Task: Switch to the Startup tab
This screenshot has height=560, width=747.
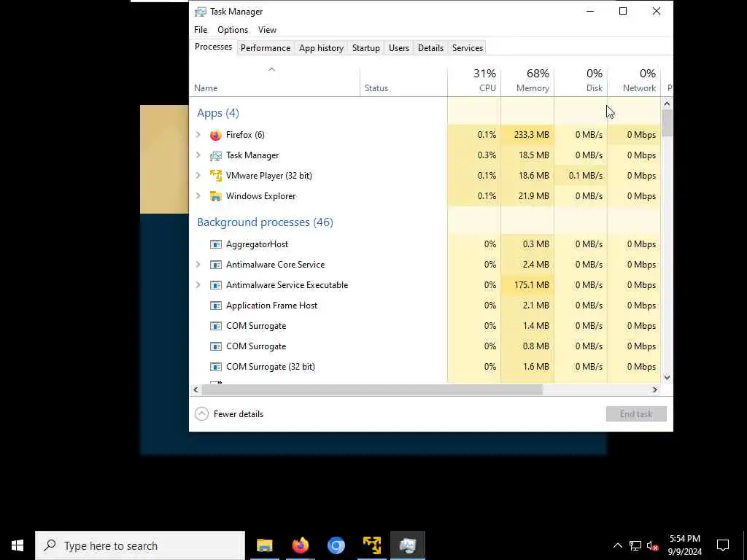Action: pyautogui.click(x=366, y=48)
